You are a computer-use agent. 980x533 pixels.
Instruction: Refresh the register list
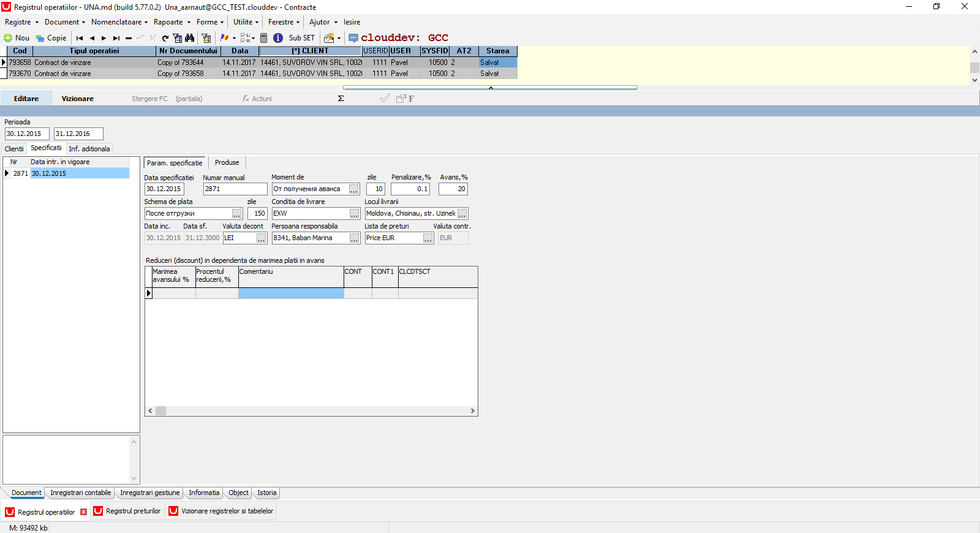pyautogui.click(x=165, y=38)
